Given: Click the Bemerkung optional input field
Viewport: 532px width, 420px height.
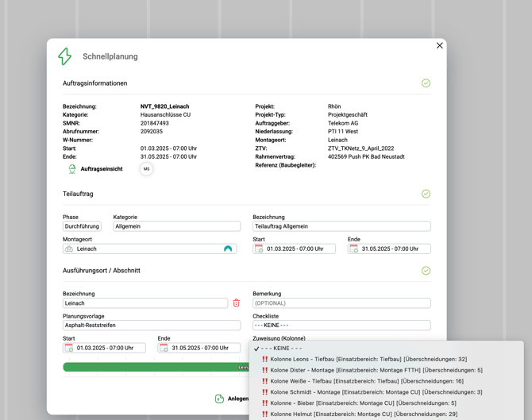Looking at the screenshot, I should tap(341, 303).
